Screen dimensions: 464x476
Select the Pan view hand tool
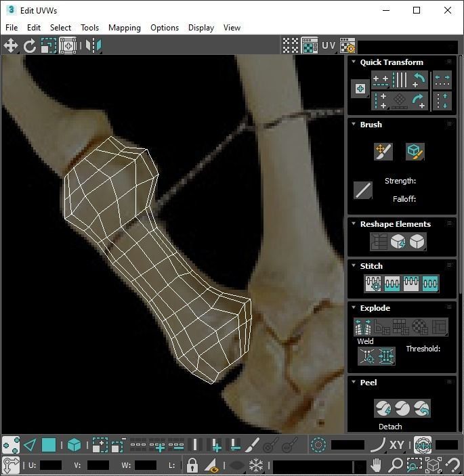(376, 465)
